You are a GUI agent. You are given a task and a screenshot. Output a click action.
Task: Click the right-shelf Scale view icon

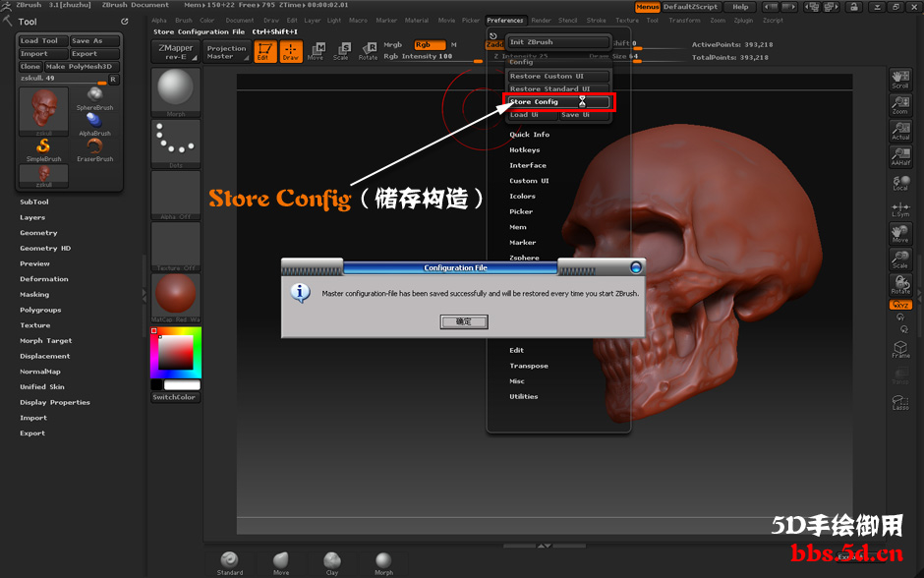tap(900, 260)
